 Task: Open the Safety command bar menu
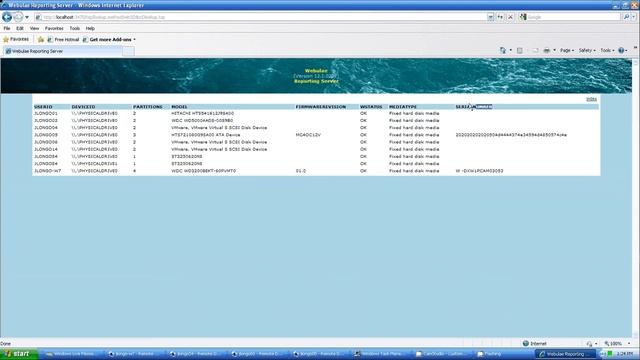pos(587,50)
